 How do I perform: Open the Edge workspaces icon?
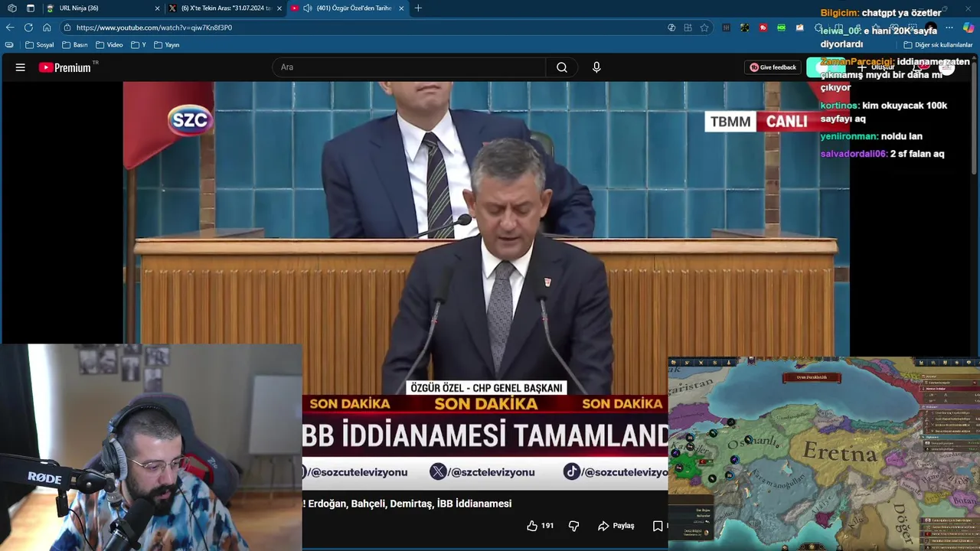(11, 8)
